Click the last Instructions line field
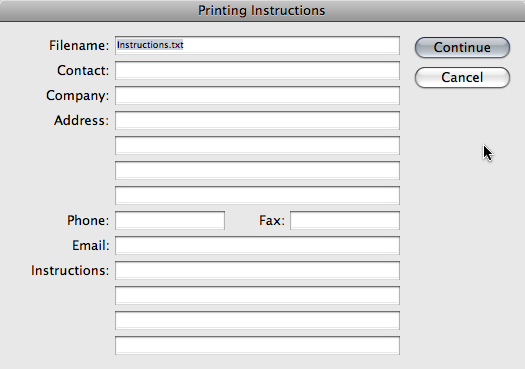This screenshot has height=369, width=525. click(x=257, y=345)
